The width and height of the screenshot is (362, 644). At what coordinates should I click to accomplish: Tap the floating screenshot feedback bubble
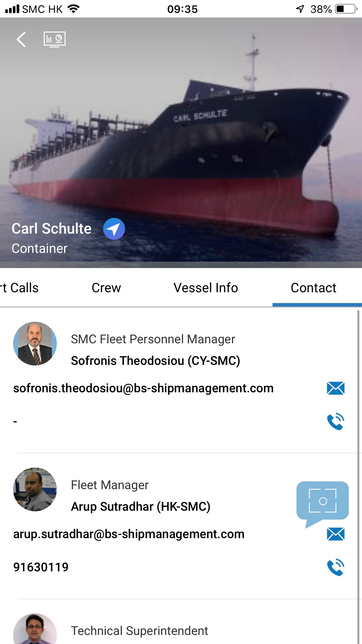322,501
